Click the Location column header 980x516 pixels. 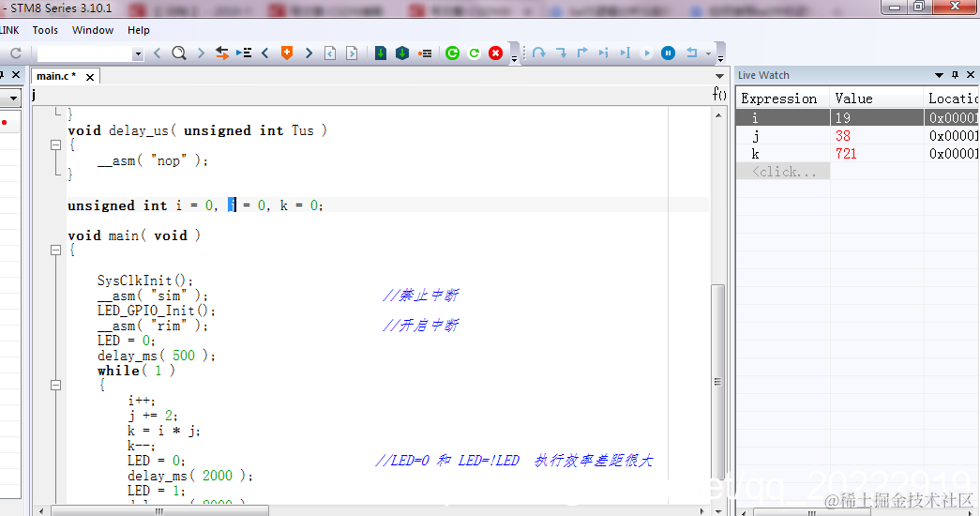951,99
